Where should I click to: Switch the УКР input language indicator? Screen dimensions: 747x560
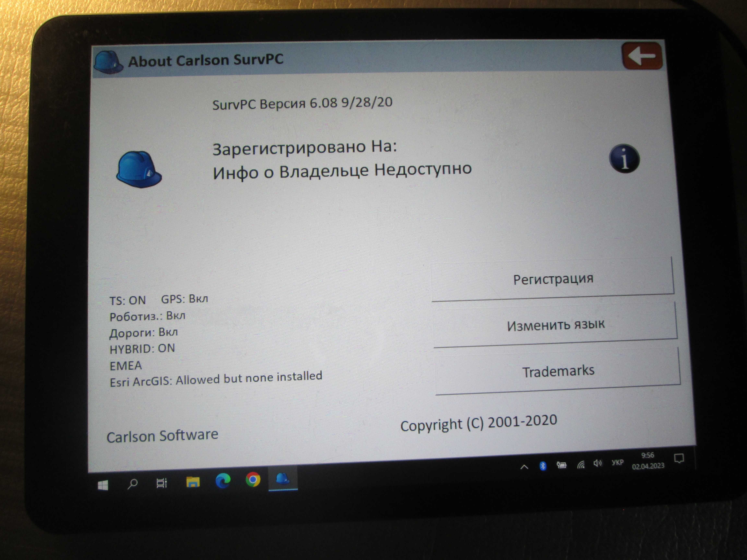pyautogui.click(x=617, y=462)
